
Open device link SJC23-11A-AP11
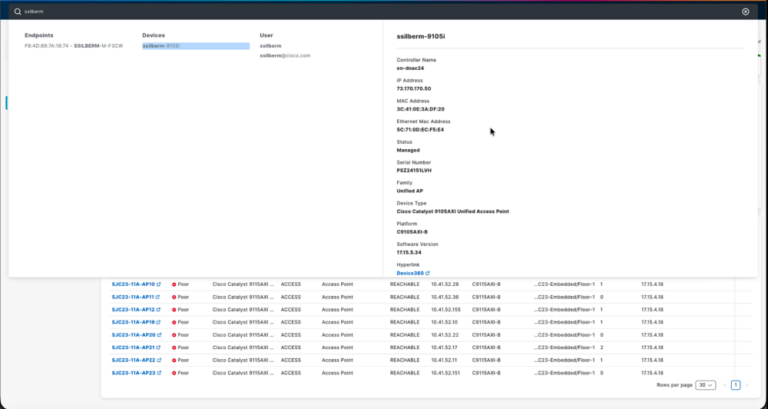coord(133,297)
